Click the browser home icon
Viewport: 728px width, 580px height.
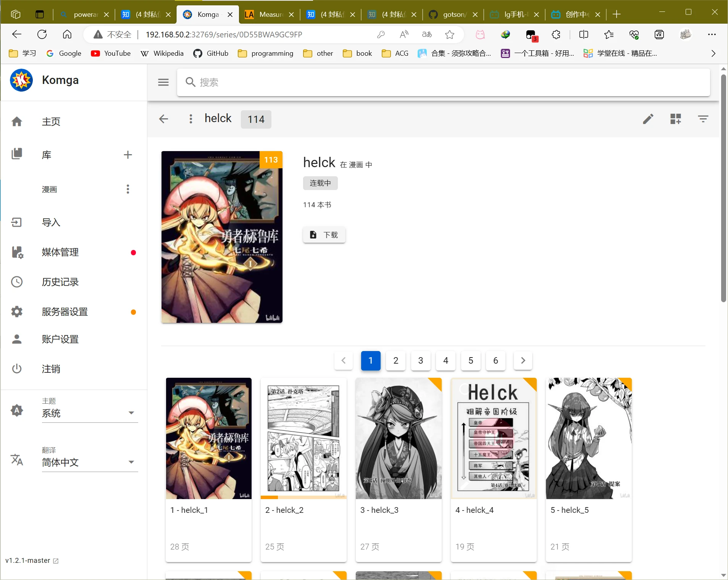click(67, 34)
